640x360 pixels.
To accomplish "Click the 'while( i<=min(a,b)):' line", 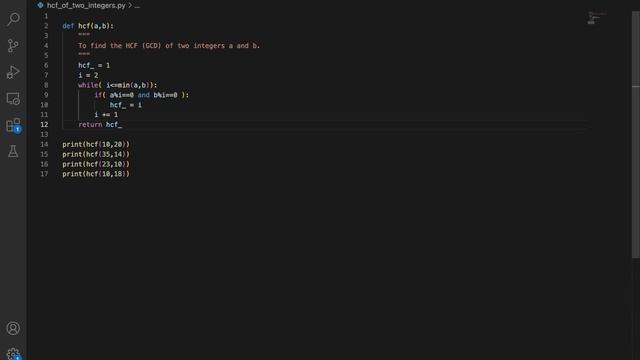I will 118,85.
